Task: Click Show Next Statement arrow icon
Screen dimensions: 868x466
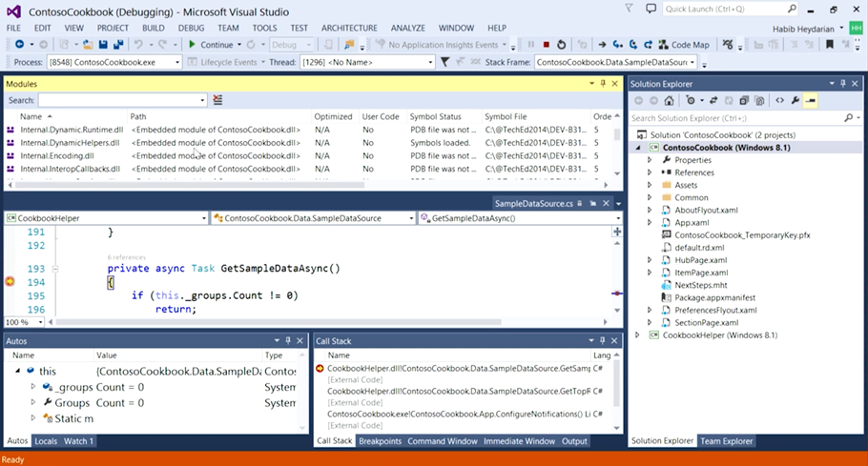Action: 602,45
